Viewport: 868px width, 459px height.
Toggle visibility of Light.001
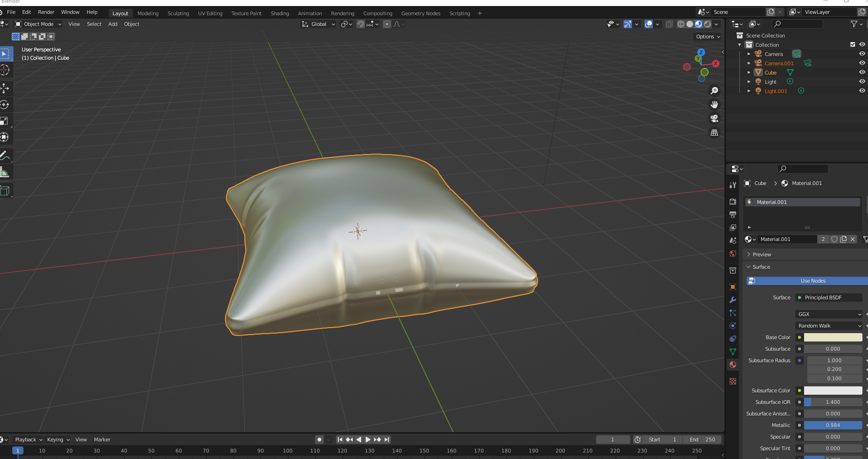862,91
